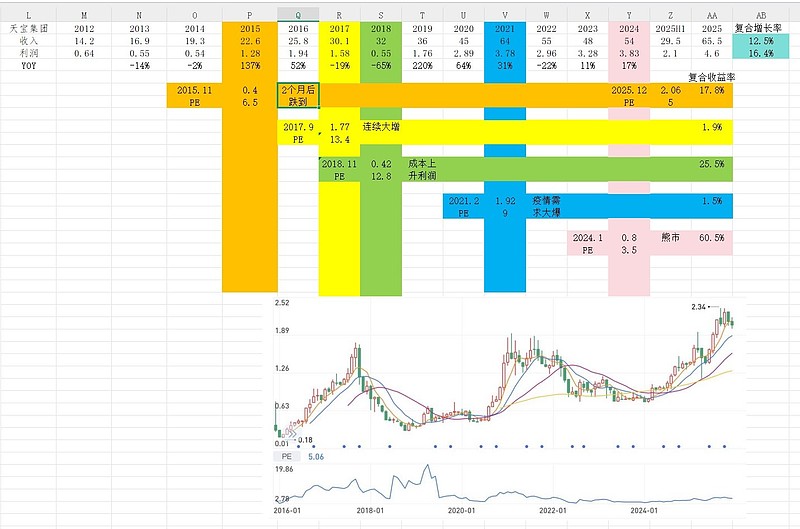Select the 60.5% return cell
800x529 pixels.
712,237
